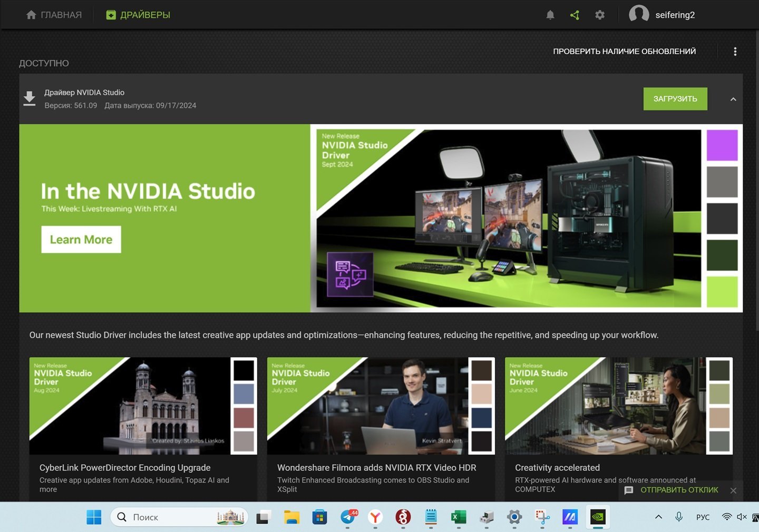Click the Версия: 561.09 text
Image resolution: width=759 pixels, height=532 pixels.
click(71, 105)
